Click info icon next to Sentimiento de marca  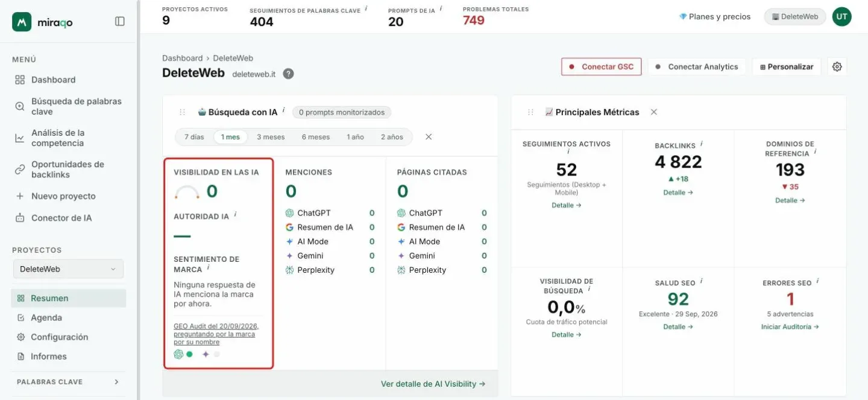208,267
